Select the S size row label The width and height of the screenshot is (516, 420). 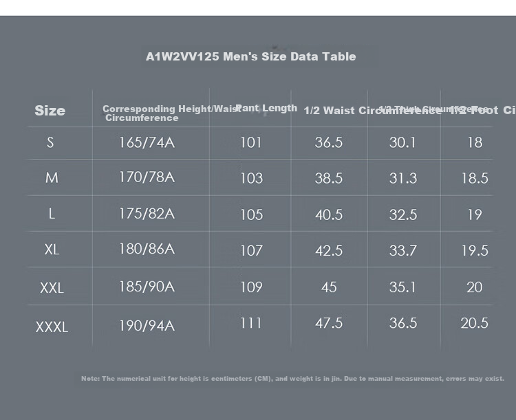[50, 142]
